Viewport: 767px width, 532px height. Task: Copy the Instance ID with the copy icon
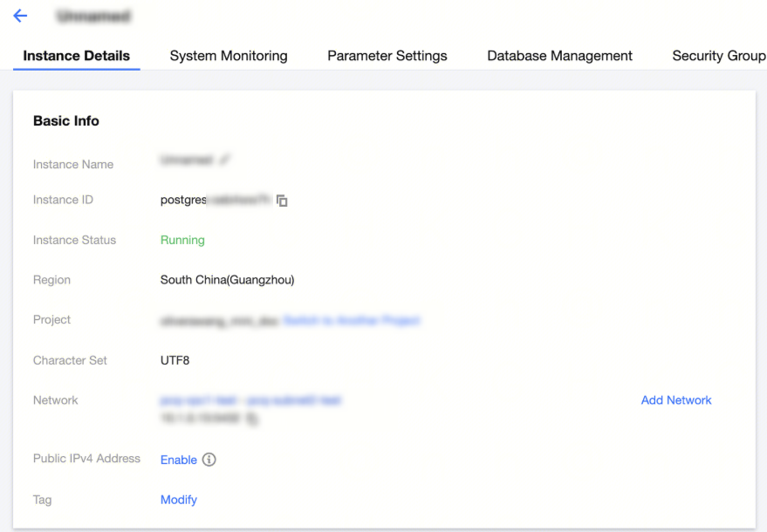coord(282,201)
